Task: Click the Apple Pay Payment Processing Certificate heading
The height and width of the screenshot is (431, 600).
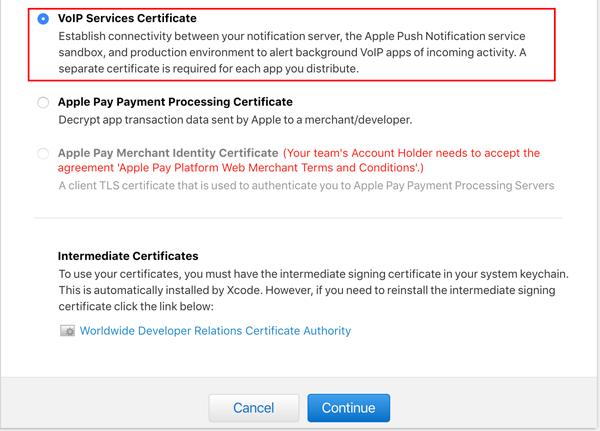Action: coord(175,102)
